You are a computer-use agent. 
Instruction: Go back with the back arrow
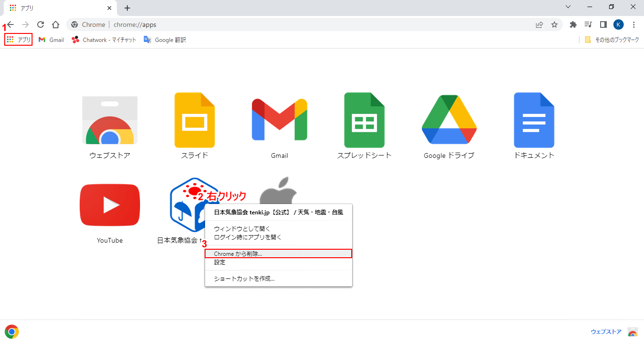click(10, 24)
